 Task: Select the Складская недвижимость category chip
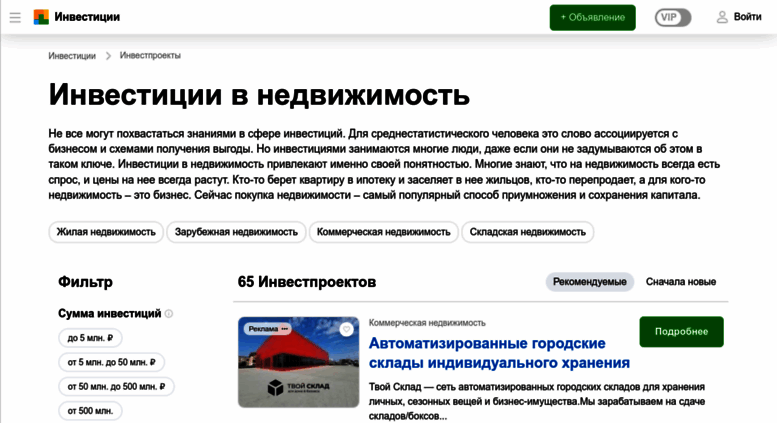(x=528, y=232)
